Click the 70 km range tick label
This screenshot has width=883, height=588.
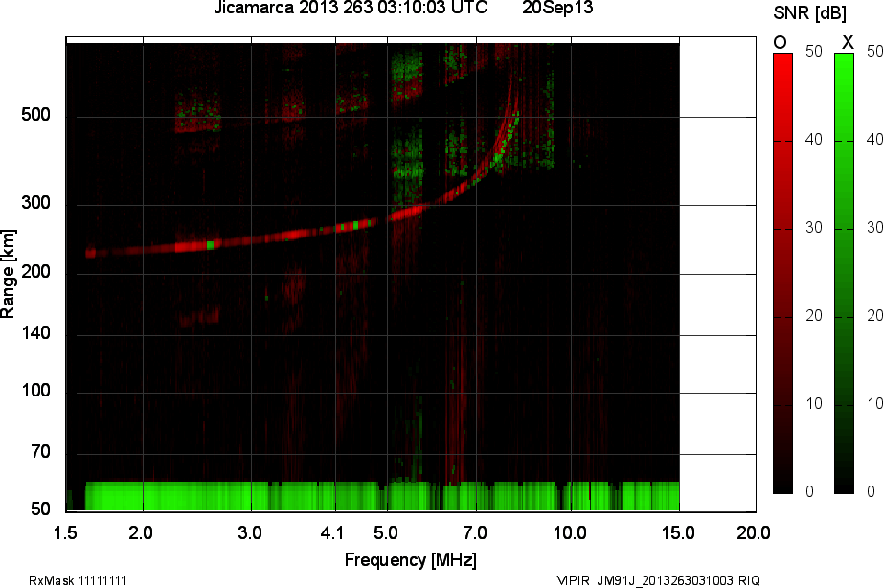(x=40, y=452)
